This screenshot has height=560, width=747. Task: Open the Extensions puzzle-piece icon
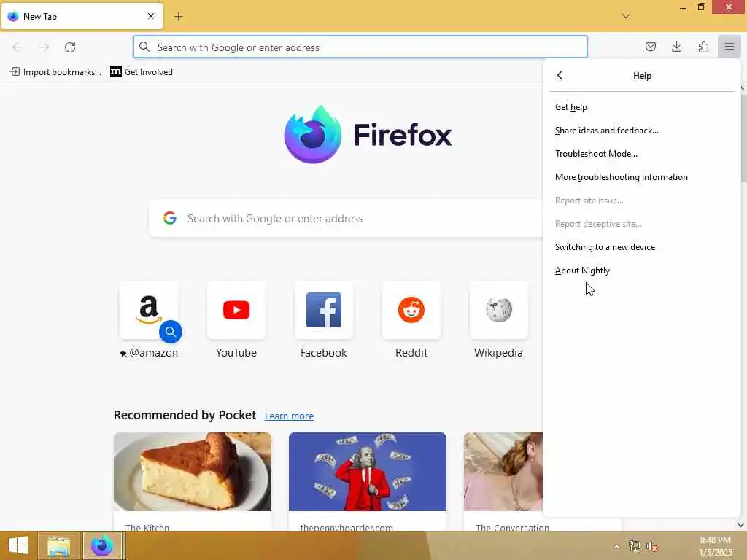click(x=703, y=47)
